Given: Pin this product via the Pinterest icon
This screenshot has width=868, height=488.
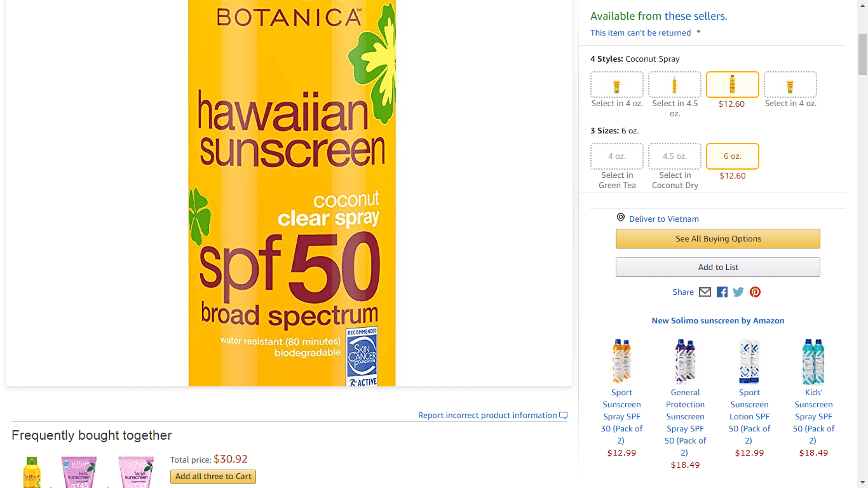Looking at the screenshot, I should coord(755,292).
